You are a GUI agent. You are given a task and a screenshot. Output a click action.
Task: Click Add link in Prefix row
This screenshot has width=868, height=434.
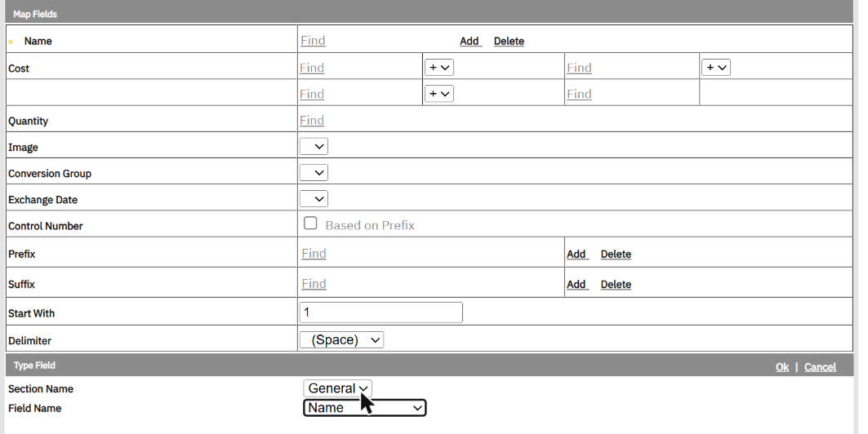[576, 254]
